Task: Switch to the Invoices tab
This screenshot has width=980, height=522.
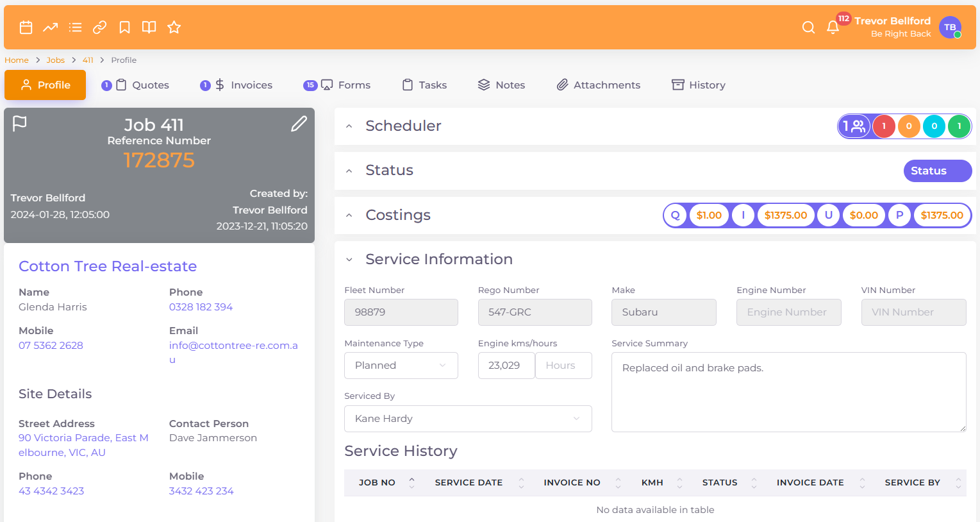Action: coord(244,85)
